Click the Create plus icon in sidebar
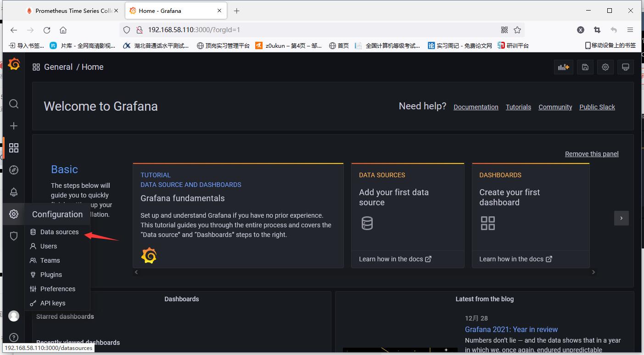Viewport: 644px width, 355px height. tap(14, 126)
